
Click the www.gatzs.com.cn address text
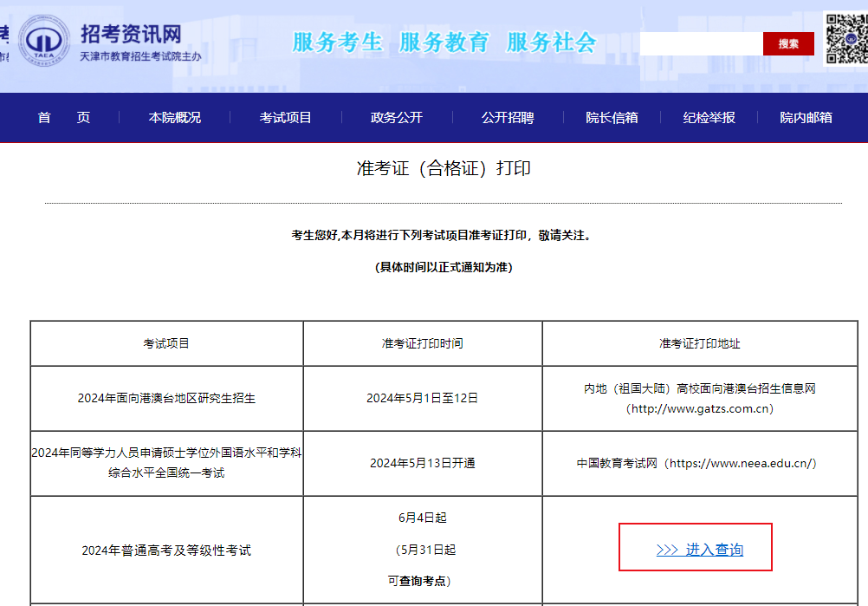click(700, 408)
